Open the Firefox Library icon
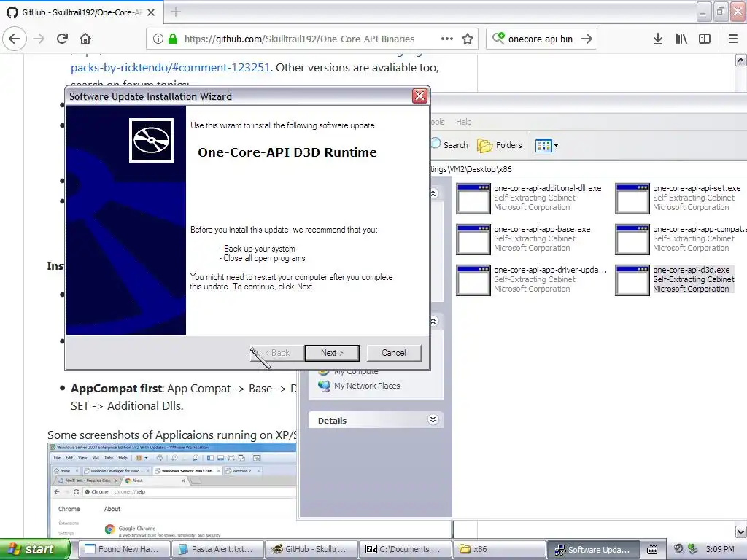The image size is (747, 560). pyautogui.click(x=681, y=39)
